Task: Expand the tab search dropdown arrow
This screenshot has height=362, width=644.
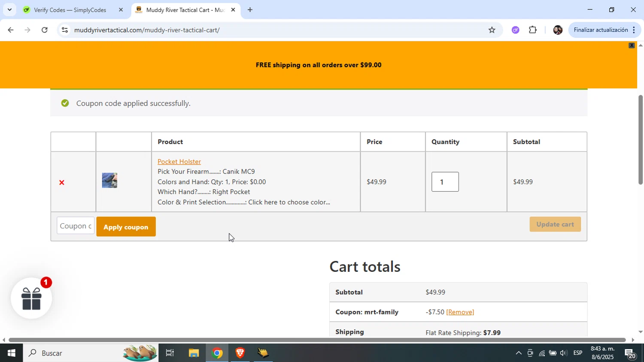Action: pyautogui.click(x=9, y=10)
